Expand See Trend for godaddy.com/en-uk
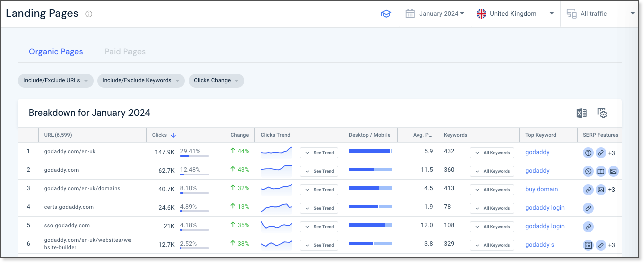This screenshot has width=644, height=263. pos(319,153)
